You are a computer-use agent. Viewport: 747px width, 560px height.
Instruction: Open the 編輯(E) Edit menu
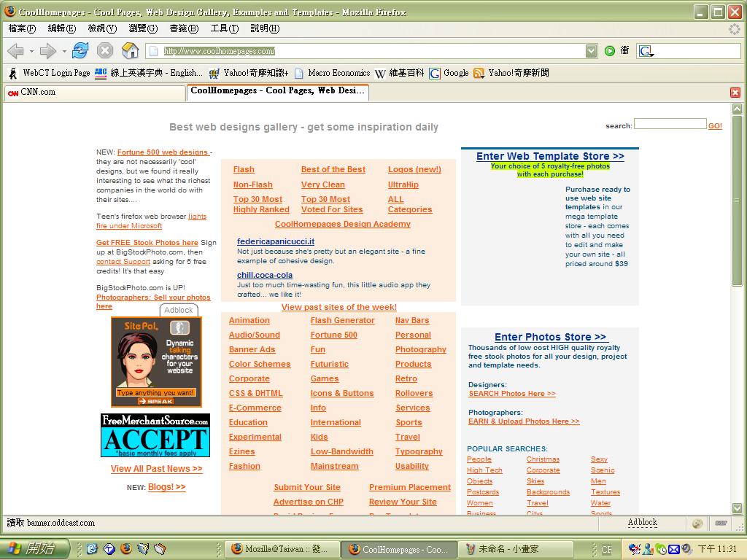point(62,28)
